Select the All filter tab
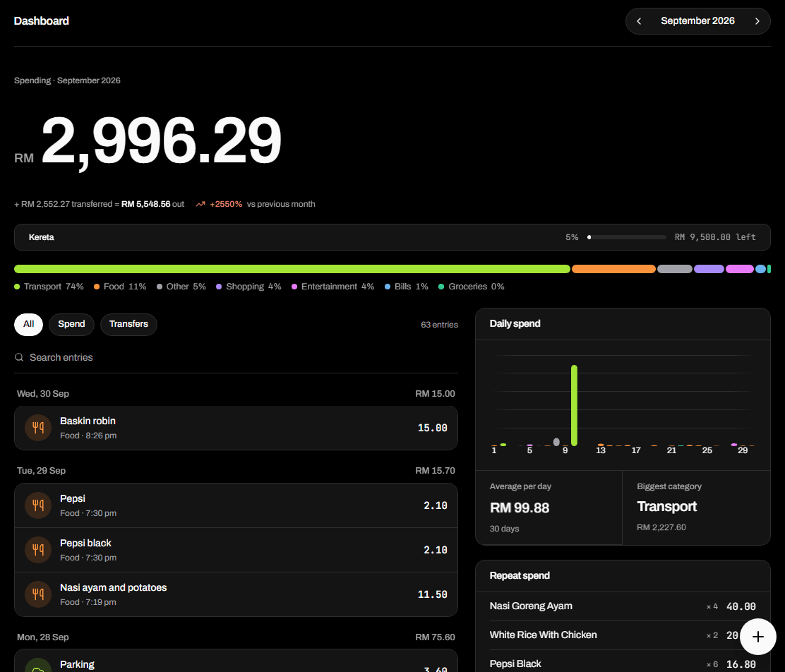 coord(28,325)
